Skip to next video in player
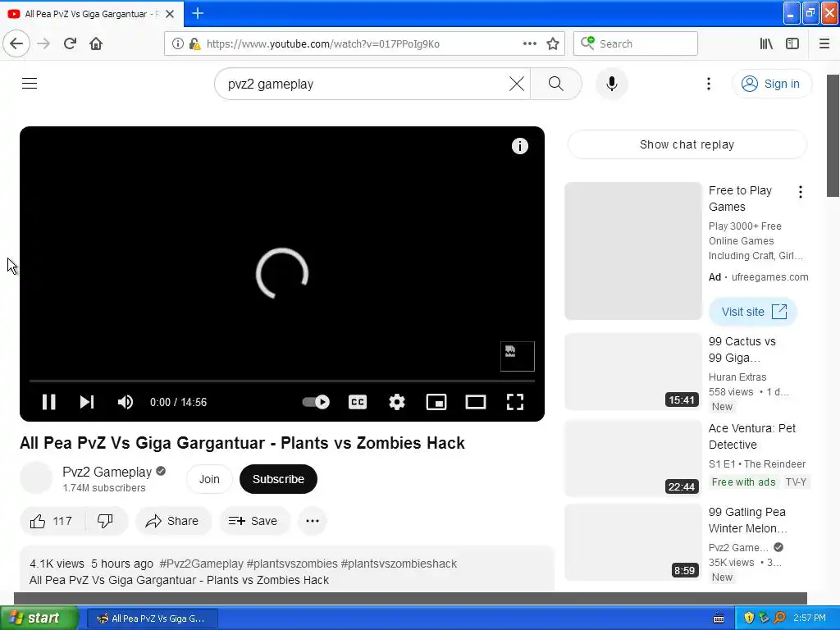840x630 pixels. pos(87,402)
